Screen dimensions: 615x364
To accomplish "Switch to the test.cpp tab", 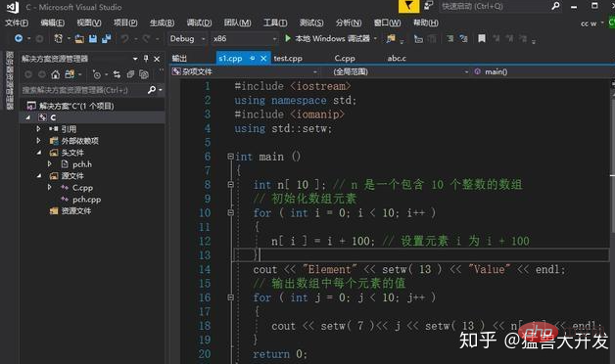I will (288, 59).
